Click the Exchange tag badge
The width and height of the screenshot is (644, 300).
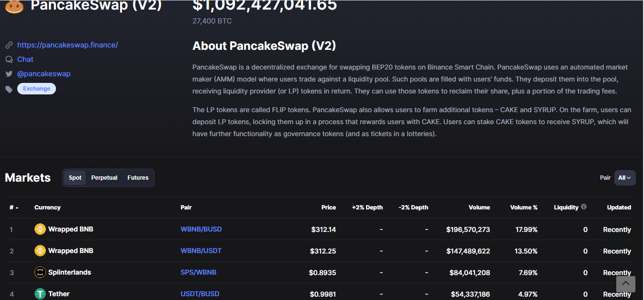point(36,89)
